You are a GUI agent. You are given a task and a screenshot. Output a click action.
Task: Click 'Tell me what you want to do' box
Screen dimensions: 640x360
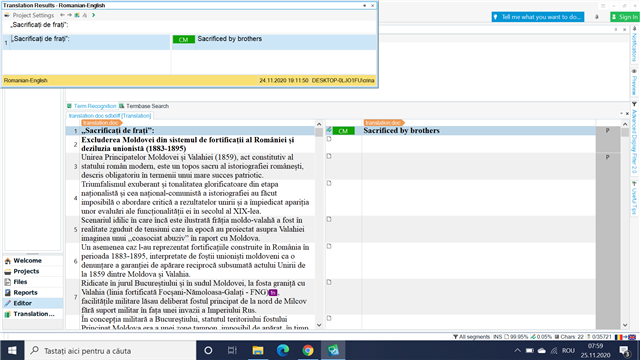pyautogui.click(x=538, y=17)
